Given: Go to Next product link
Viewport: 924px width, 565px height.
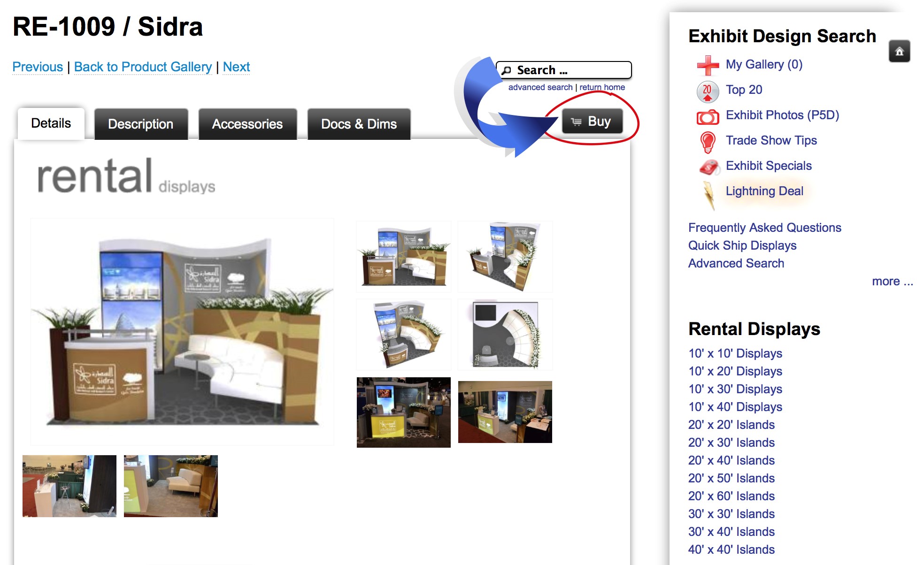Looking at the screenshot, I should tap(236, 67).
